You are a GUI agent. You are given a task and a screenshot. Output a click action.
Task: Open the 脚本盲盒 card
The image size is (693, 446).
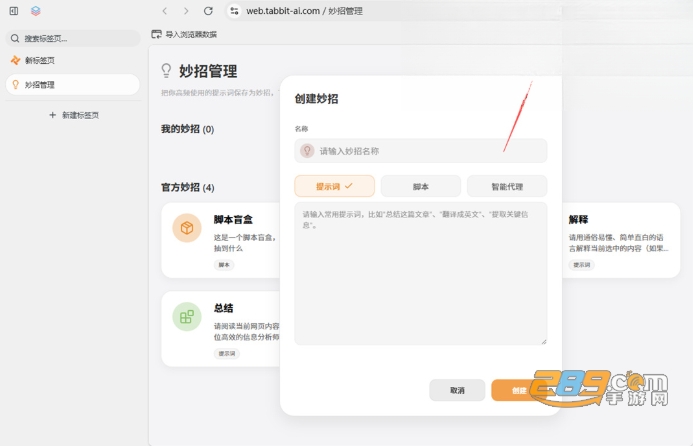221,240
